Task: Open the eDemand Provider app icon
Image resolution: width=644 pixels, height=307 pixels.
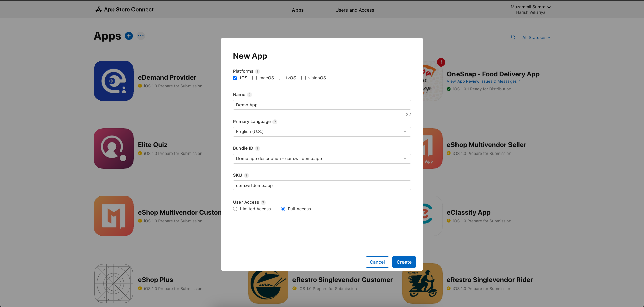Action: pos(114,81)
